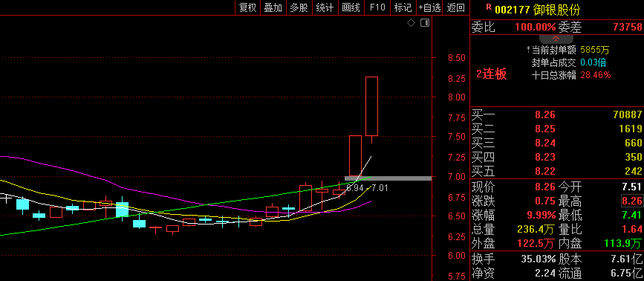Click the gray 7.01 price level bar
Viewport: 644px width, 281px height.
[388, 178]
